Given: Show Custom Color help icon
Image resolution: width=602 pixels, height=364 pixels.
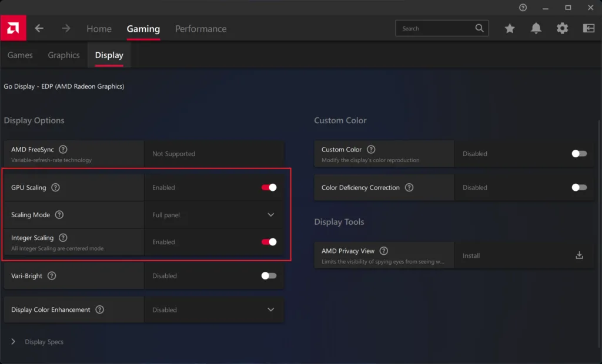Looking at the screenshot, I should coord(371,149).
